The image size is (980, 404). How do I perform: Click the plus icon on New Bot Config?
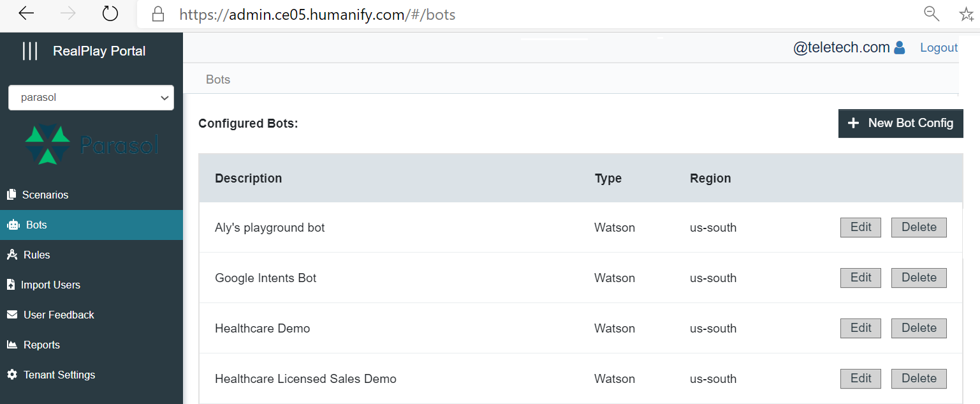click(853, 123)
